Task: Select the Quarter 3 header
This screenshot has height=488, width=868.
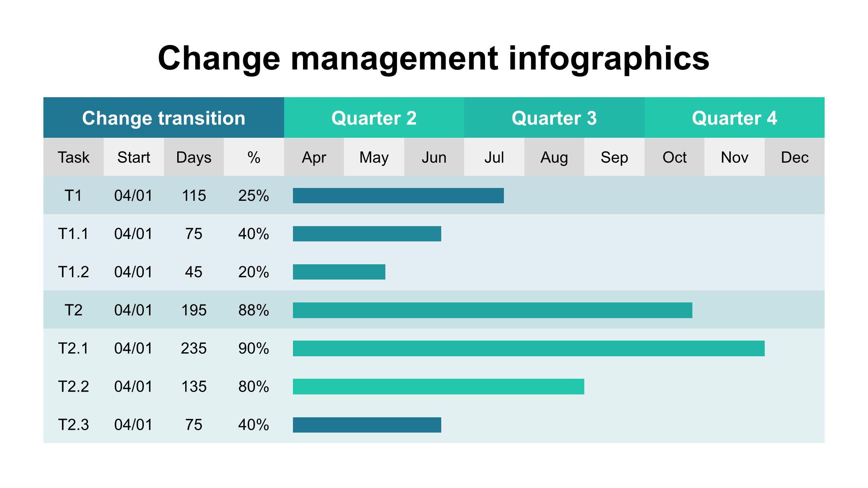Action: [x=554, y=118]
